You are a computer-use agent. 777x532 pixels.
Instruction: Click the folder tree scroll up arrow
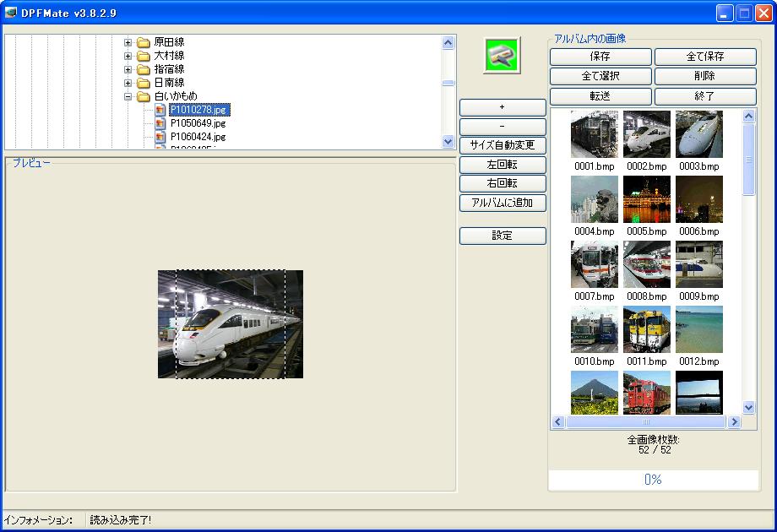[448, 42]
